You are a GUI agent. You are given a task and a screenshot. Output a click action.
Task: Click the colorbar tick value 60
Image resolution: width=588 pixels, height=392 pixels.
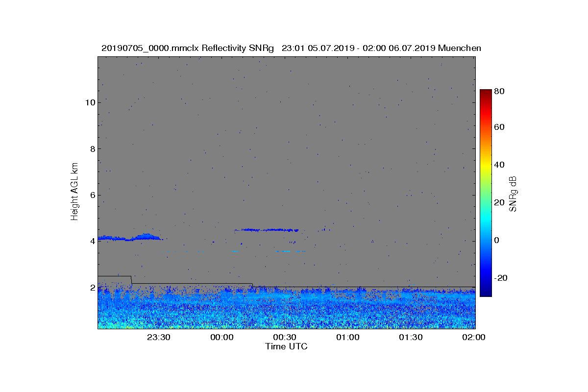pos(500,127)
